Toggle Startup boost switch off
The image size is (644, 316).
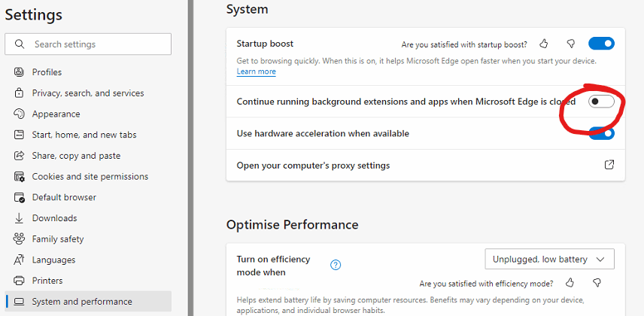pyautogui.click(x=601, y=44)
